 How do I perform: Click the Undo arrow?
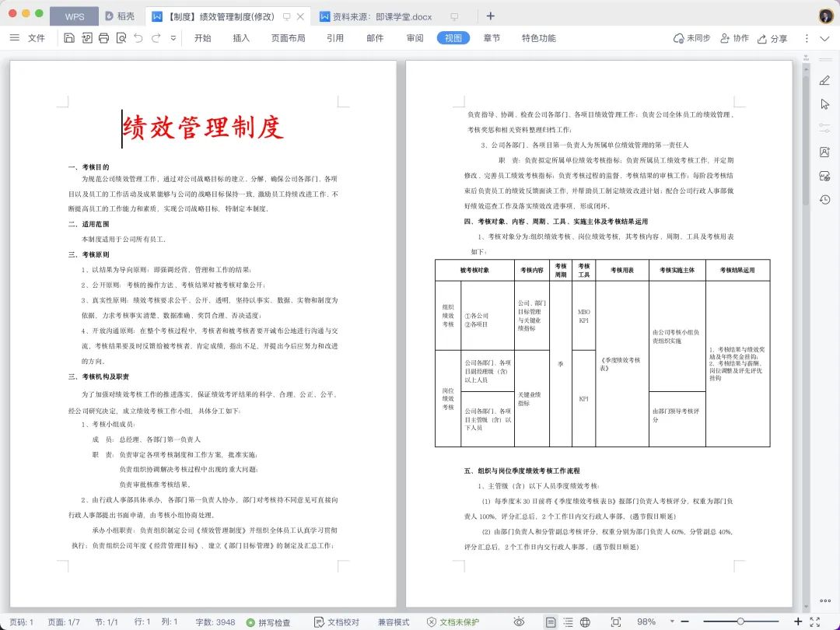click(138, 38)
